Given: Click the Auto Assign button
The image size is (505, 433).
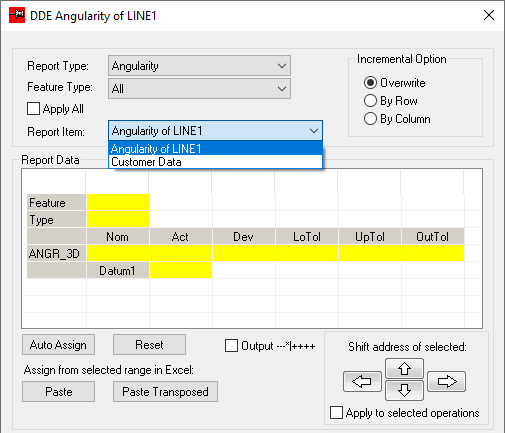Looking at the screenshot, I should pyautogui.click(x=58, y=345).
